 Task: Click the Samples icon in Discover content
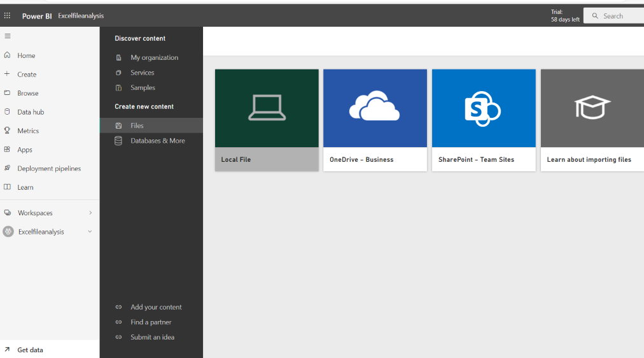click(119, 87)
